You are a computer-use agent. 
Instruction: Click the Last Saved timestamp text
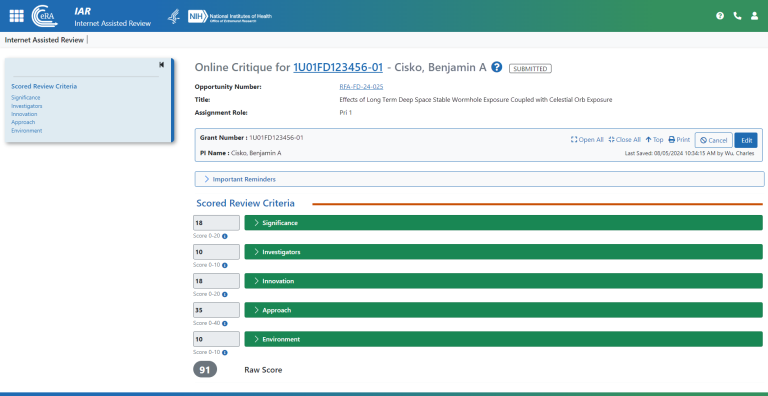click(x=690, y=153)
